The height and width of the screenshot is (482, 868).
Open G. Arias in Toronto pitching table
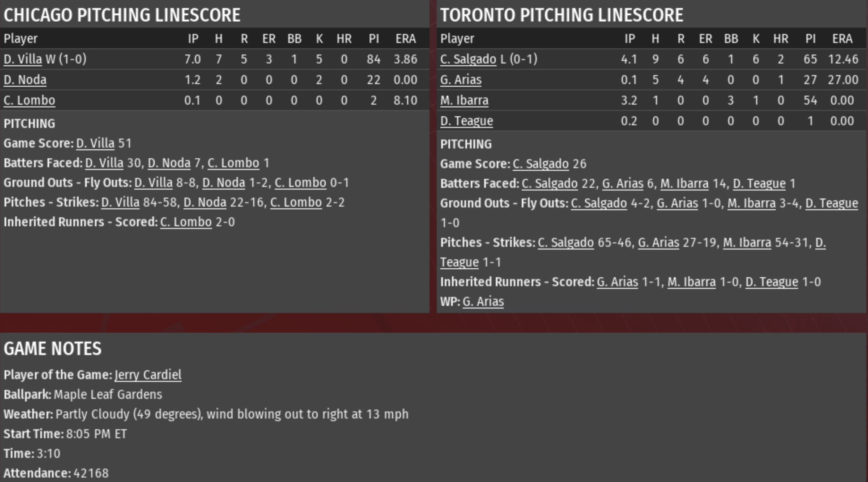point(461,80)
